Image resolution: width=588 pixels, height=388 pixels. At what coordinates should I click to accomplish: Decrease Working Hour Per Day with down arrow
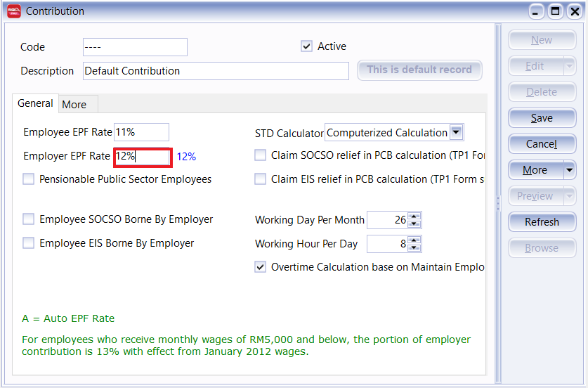pos(414,247)
